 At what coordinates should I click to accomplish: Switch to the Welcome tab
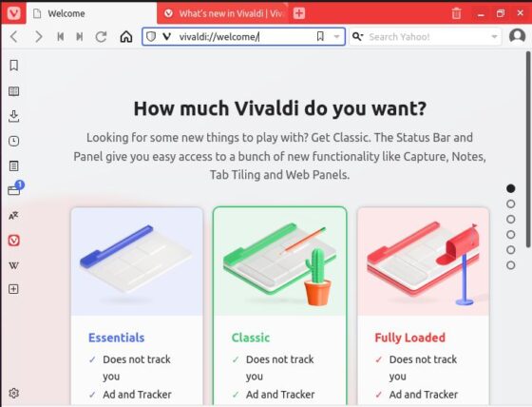(91, 13)
